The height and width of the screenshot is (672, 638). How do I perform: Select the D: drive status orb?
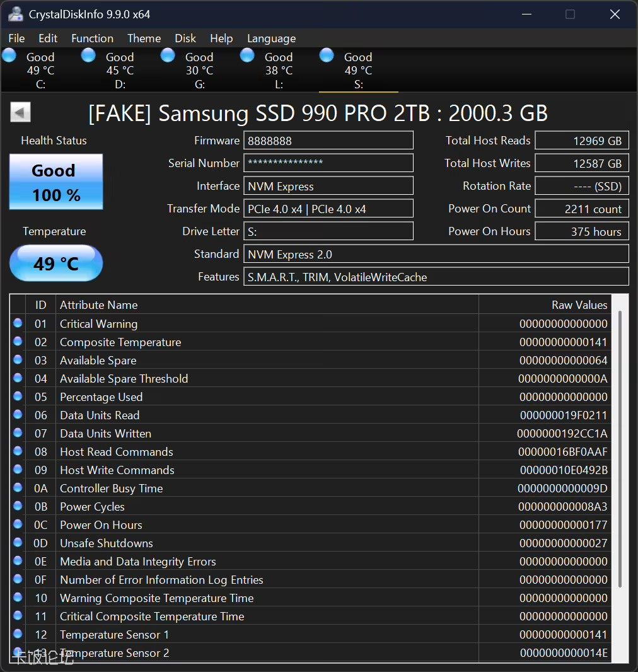(x=88, y=55)
